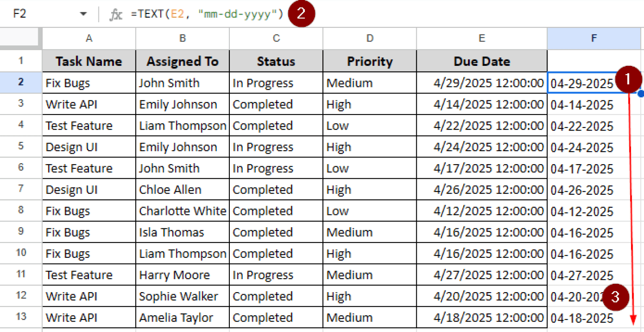Click the fx function icon
644x332 pixels.
click(115, 14)
